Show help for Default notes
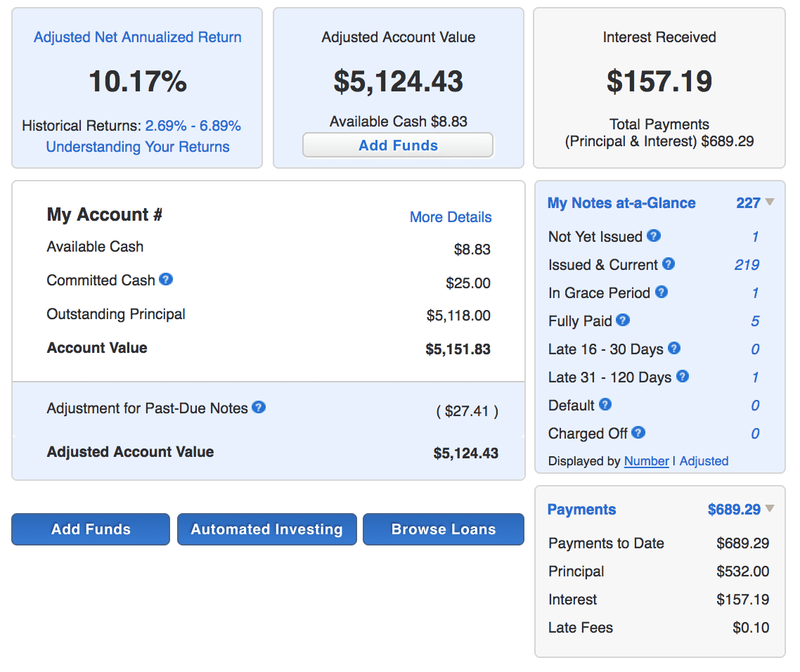Image resolution: width=800 pixels, height=672 pixels. pos(605,404)
